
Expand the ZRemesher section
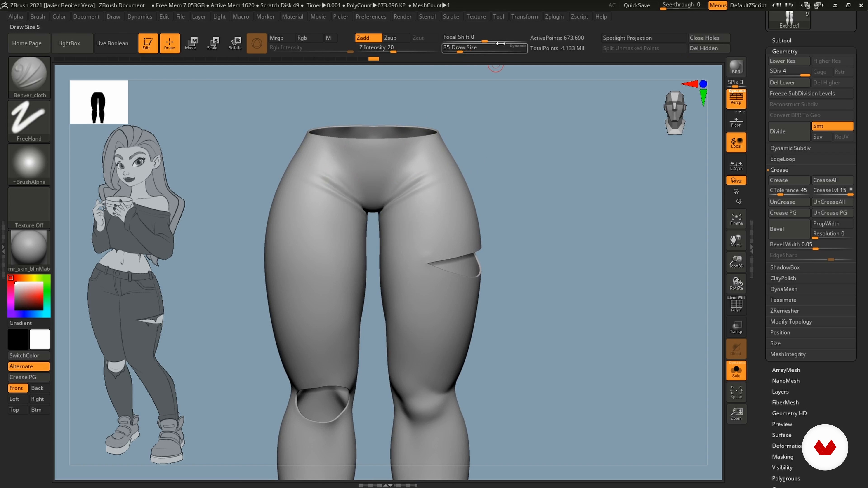[x=784, y=310]
